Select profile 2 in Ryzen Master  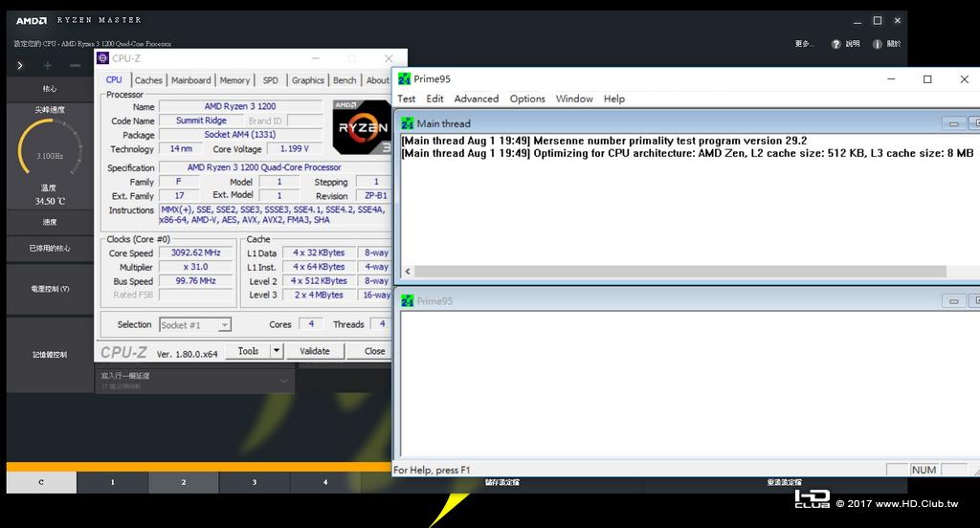[183, 482]
